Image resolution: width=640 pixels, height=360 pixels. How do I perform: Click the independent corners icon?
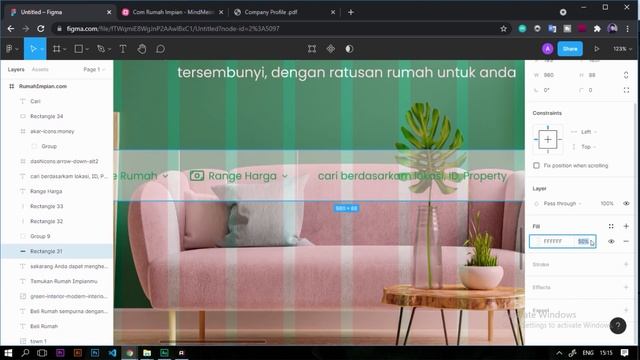[x=626, y=90]
